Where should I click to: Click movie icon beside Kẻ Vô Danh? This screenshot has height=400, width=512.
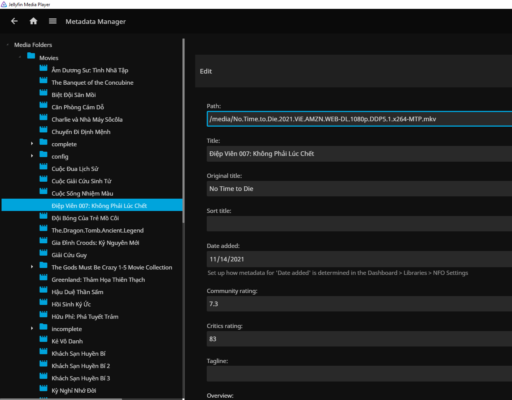pyautogui.click(x=43, y=339)
